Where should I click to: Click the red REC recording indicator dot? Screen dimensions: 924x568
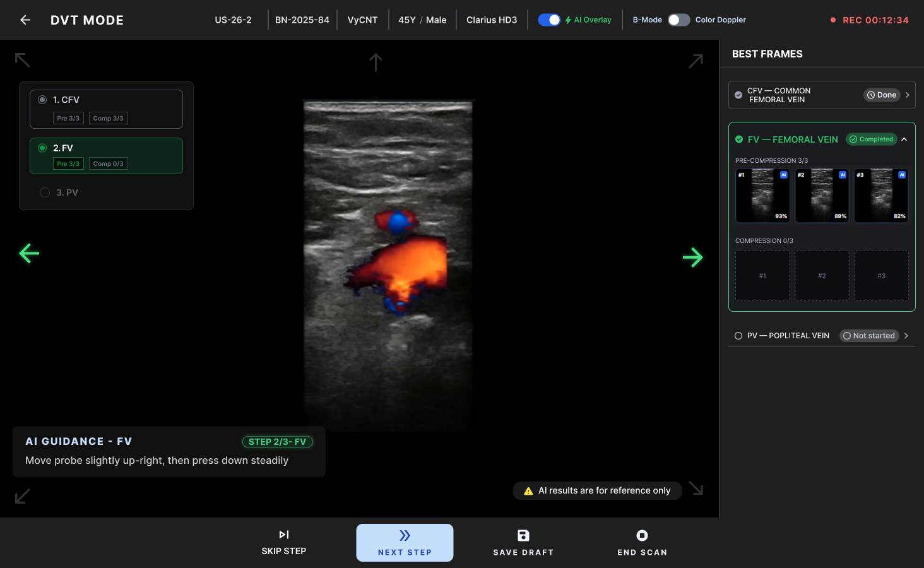833,20
